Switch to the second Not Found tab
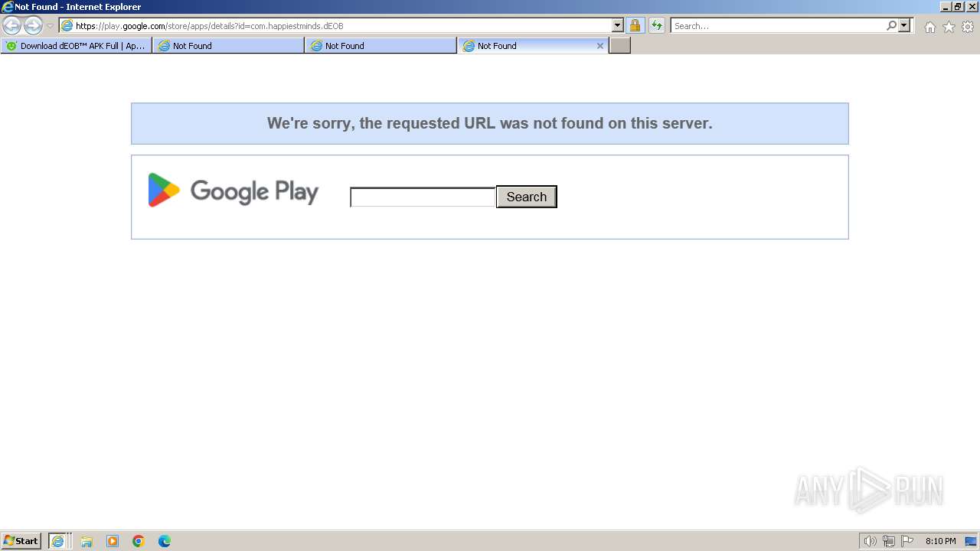This screenshot has height=551, width=980. (x=228, y=46)
